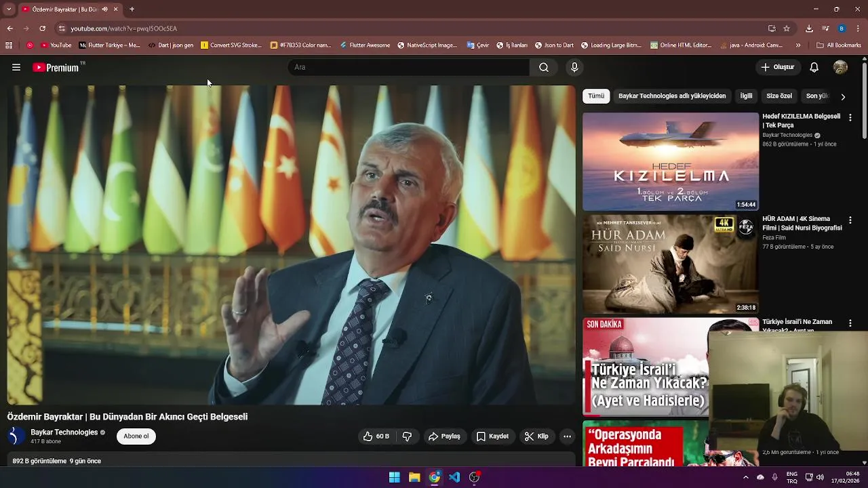This screenshot has width=868, height=488.
Task: Open the YouTube bookmark
Action: click(56, 45)
